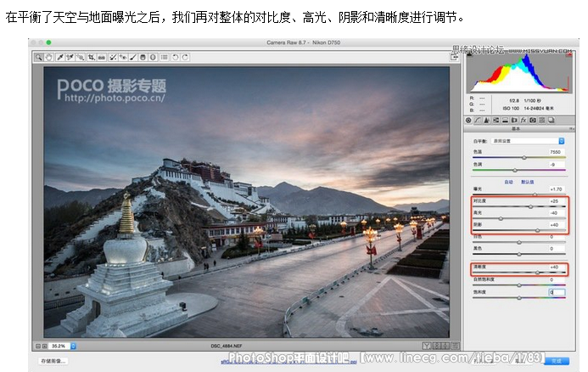Select the Spot Removal tool
The image size is (588, 372).
coord(113,57)
